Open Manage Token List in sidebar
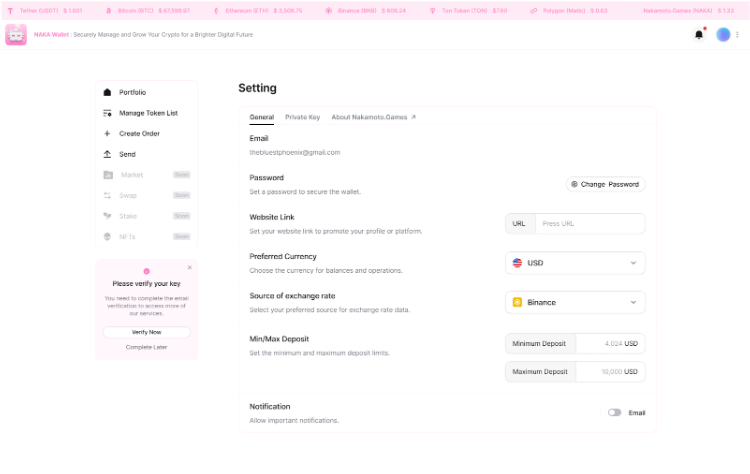The height and width of the screenshot is (474, 750). point(147,113)
